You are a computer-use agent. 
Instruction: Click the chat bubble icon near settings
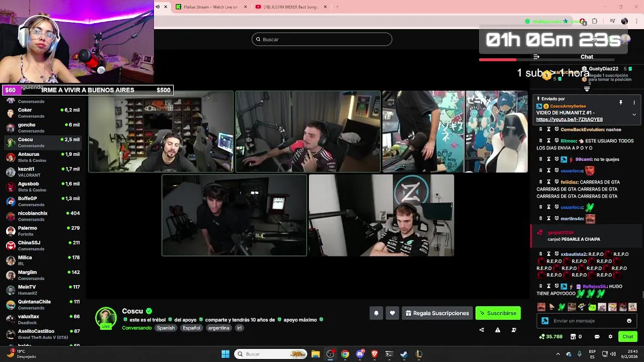597,336
